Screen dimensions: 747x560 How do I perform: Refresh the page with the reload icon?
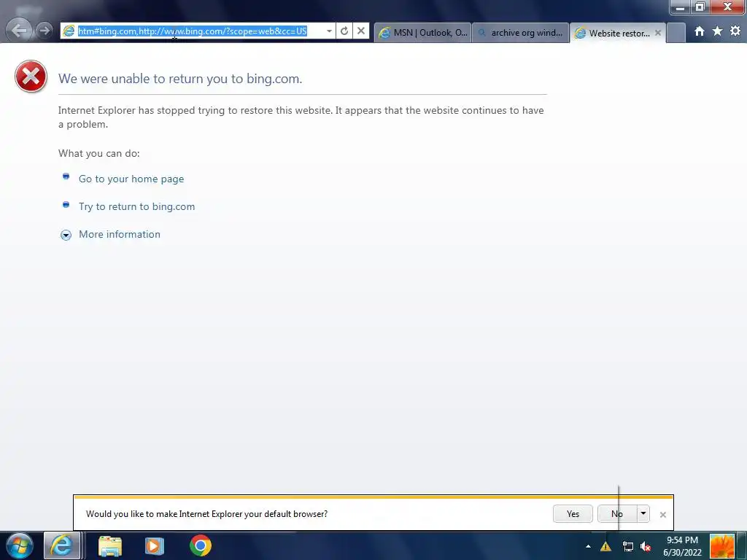point(344,31)
